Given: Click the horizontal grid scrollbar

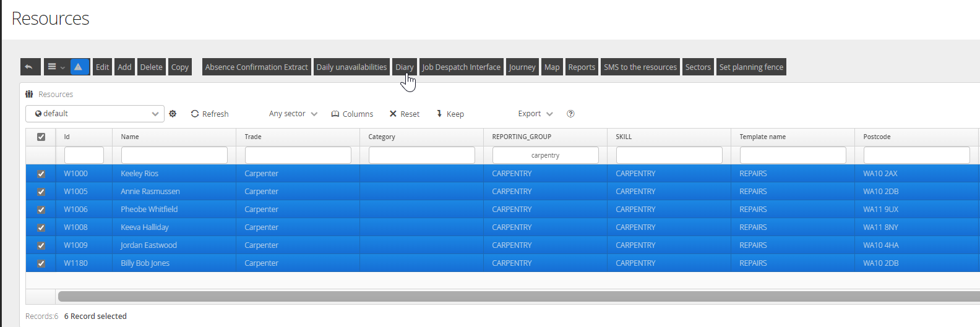Looking at the screenshot, I should [518, 297].
